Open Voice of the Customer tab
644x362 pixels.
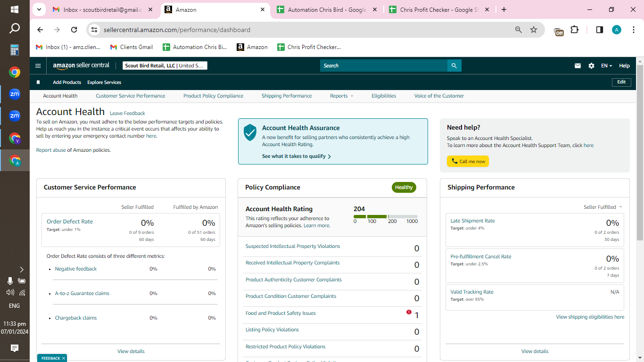[439, 96]
